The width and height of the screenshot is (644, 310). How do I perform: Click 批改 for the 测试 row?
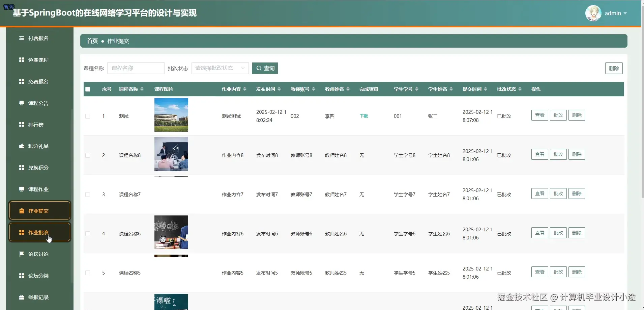pos(558,115)
